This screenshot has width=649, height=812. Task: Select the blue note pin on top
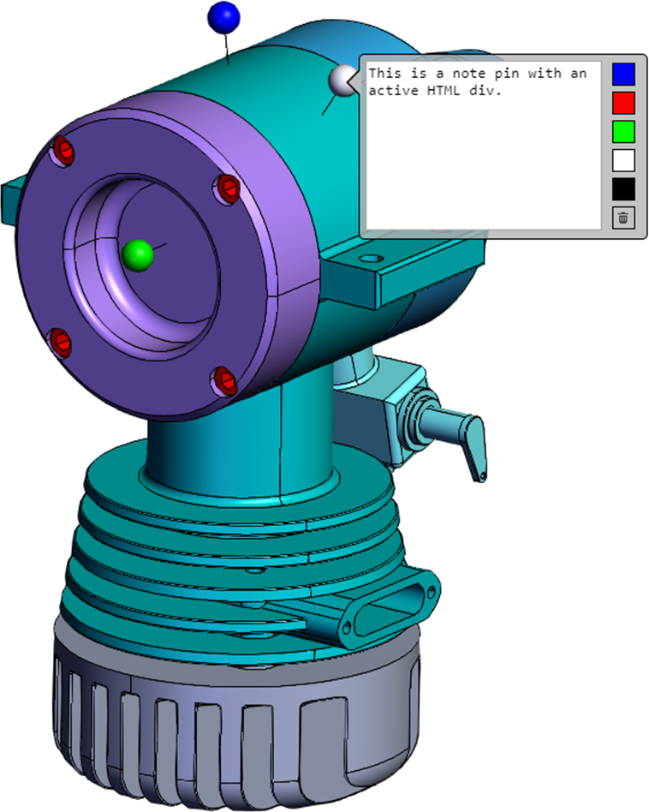224,16
